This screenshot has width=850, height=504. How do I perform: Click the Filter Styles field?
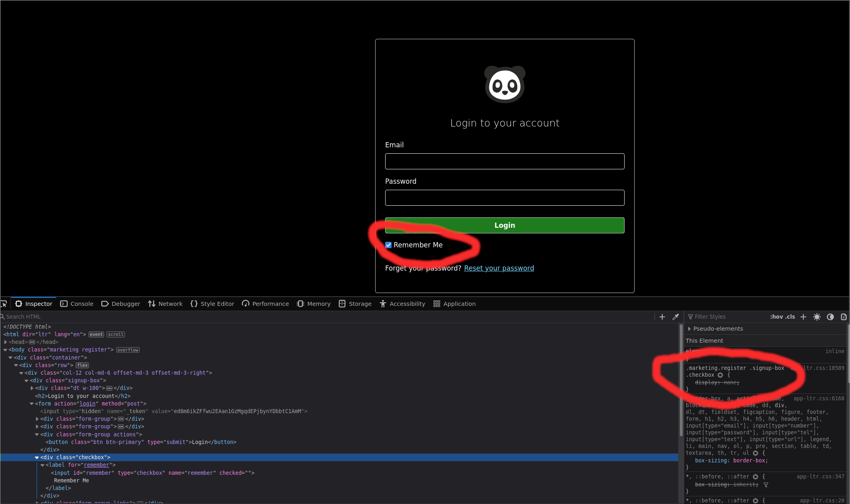727,317
